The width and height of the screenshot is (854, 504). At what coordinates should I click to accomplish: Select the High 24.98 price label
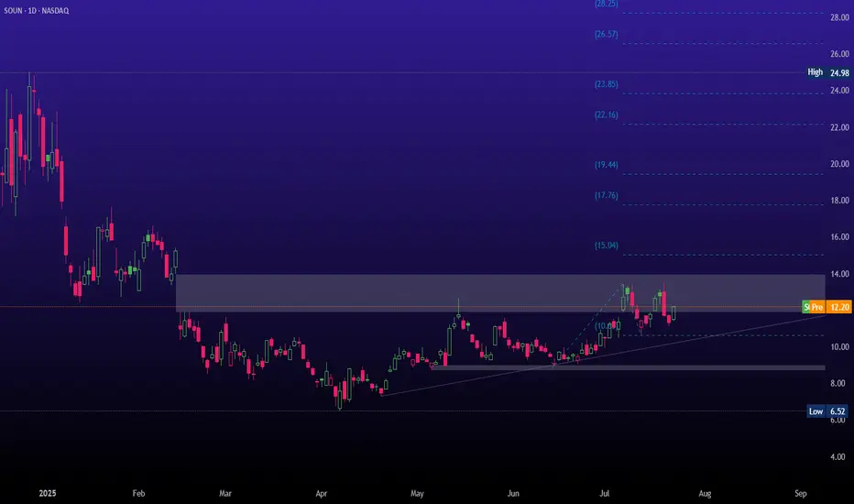827,72
